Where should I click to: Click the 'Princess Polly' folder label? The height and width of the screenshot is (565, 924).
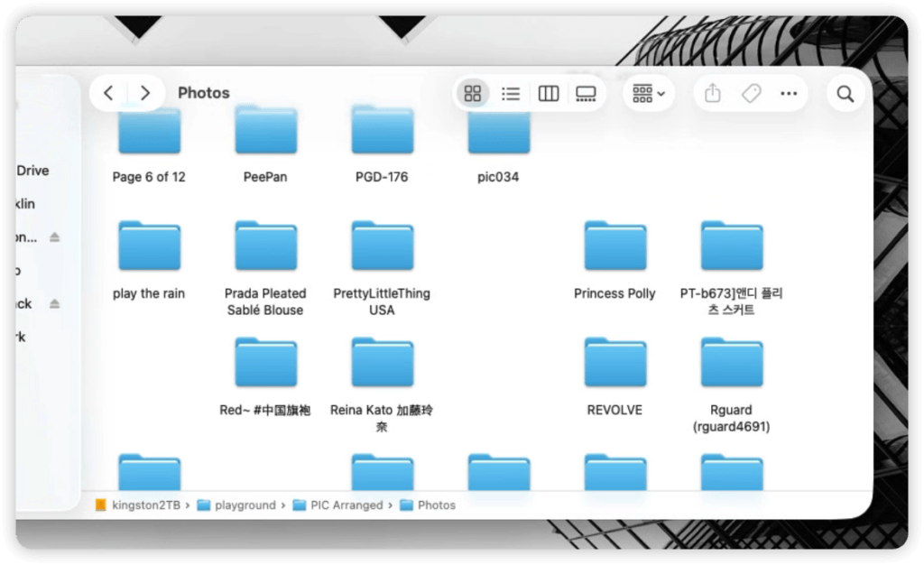tap(614, 293)
